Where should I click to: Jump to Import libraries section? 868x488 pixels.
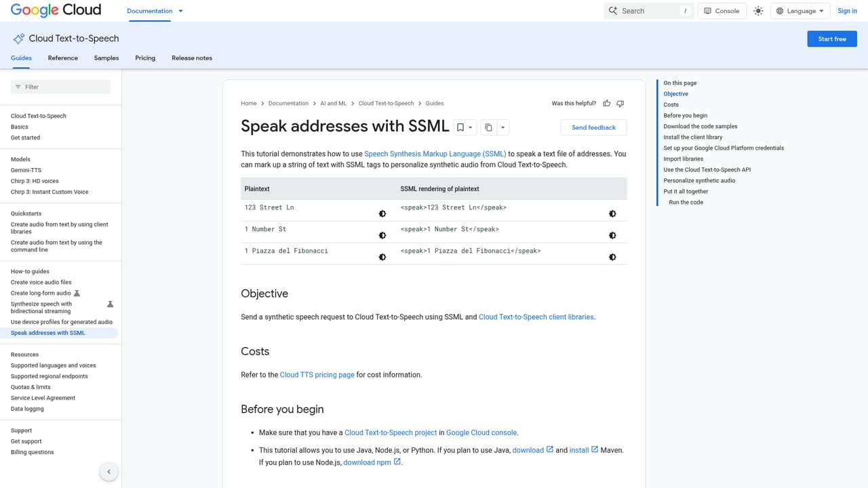[684, 159]
